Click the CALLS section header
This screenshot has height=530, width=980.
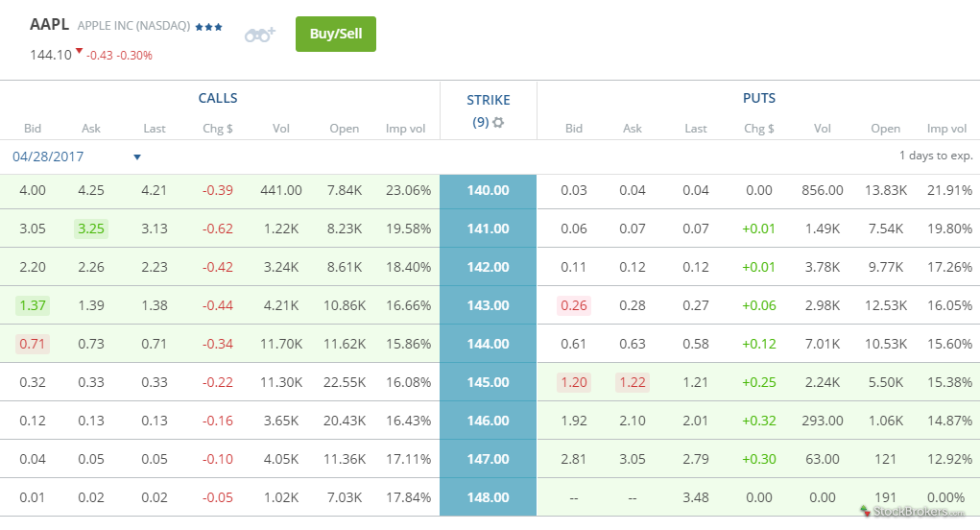(x=218, y=98)
